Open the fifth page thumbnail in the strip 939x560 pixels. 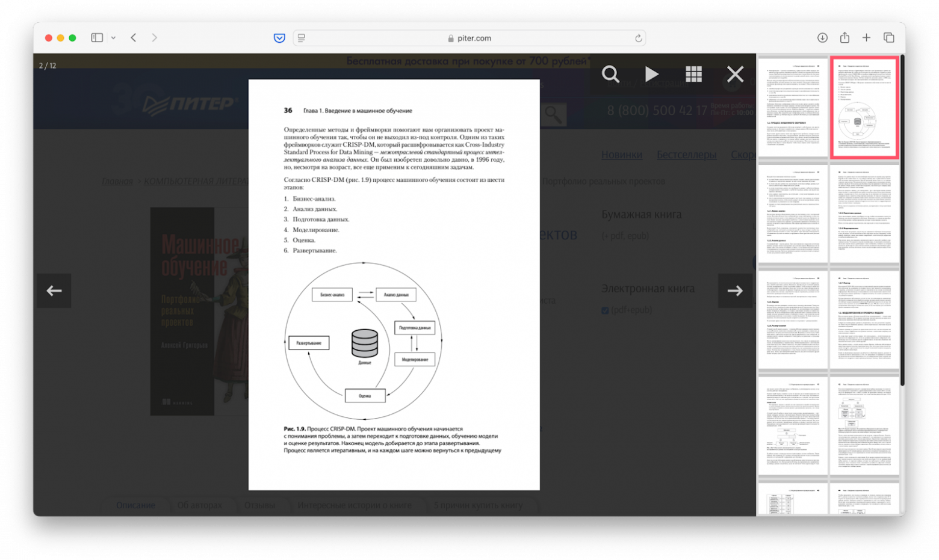793,319
